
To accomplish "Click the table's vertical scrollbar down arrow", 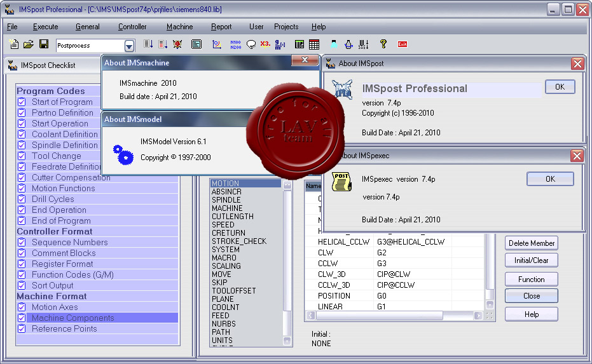I will (x=490, y=304).
